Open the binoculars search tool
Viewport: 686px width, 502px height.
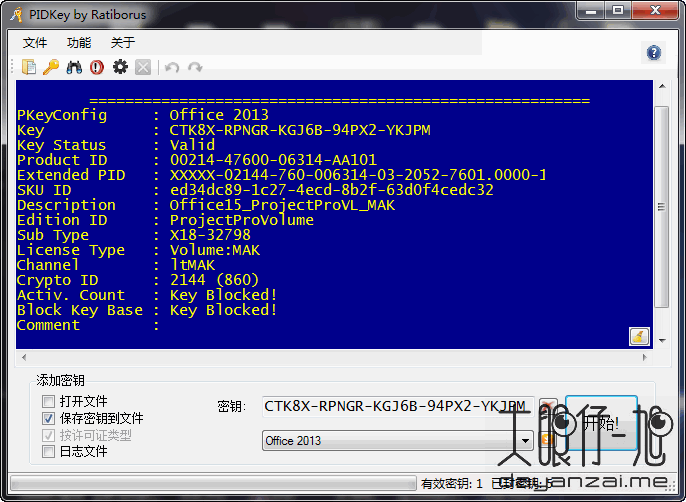pyautogui.click(x=74, y=67)
